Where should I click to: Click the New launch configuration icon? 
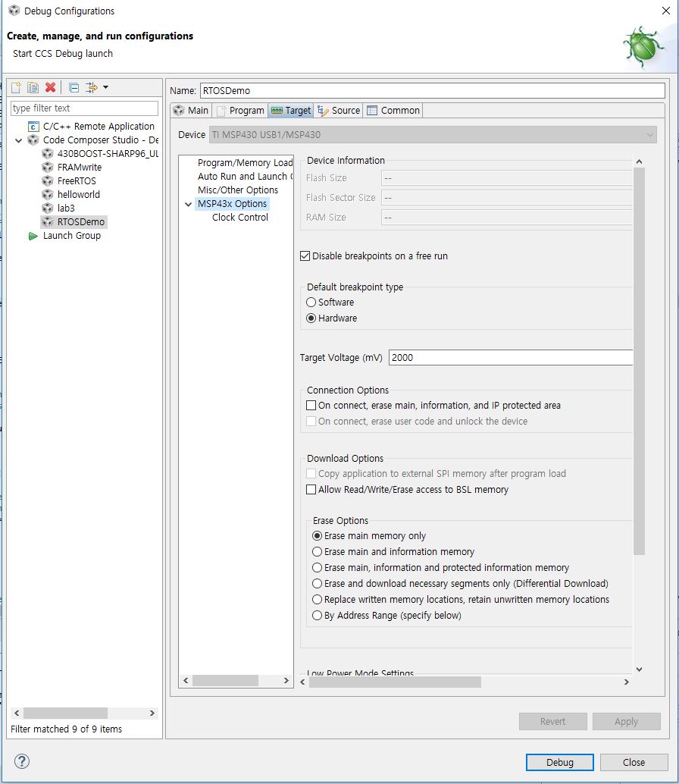point(16,87)
